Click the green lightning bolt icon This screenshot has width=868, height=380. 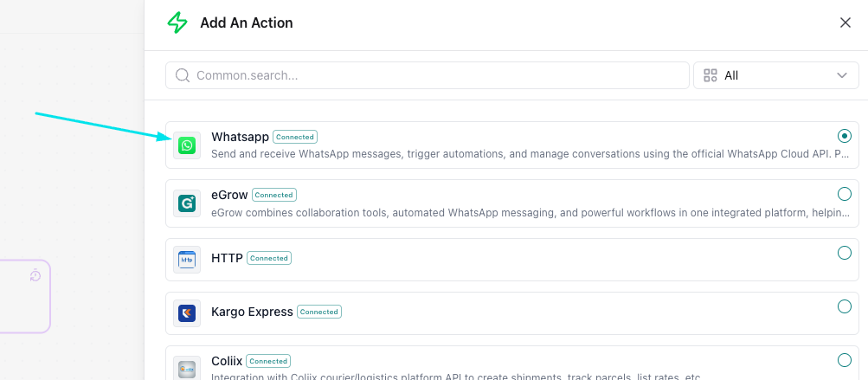pos(177,23)
